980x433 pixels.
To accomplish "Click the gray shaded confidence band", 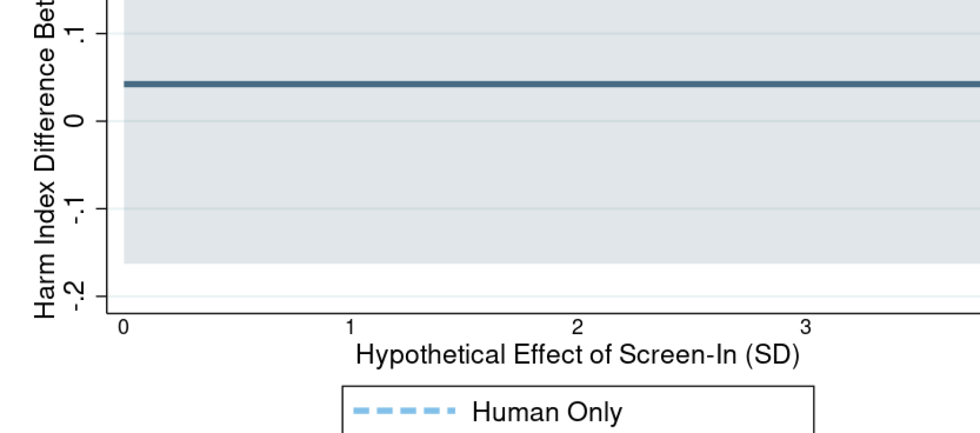I will tap(504, 176).
